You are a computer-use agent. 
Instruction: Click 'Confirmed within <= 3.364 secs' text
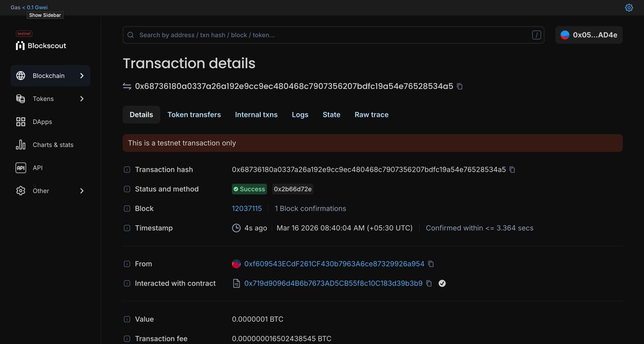click(x=479, y=228)
